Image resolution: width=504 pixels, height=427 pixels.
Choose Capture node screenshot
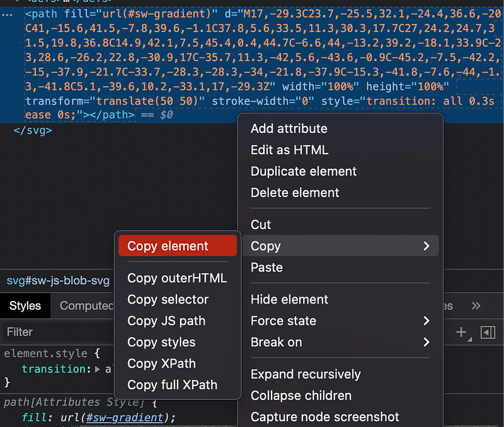coord(340,417)
